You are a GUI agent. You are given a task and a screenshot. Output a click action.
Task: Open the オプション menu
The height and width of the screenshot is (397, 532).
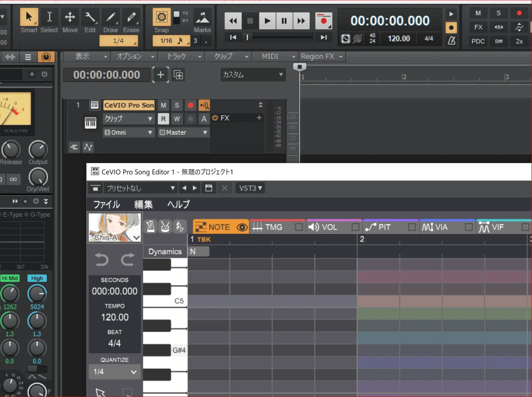pos(134,57)
